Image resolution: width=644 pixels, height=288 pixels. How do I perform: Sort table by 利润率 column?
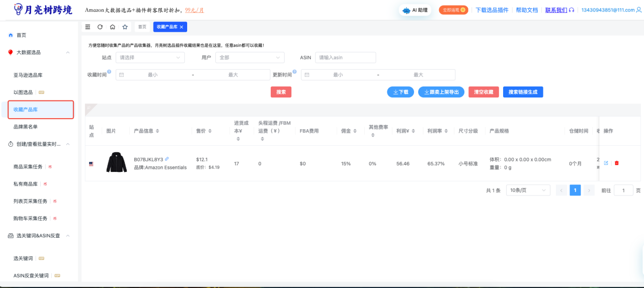pyautogui.click(x=435, y=131)
